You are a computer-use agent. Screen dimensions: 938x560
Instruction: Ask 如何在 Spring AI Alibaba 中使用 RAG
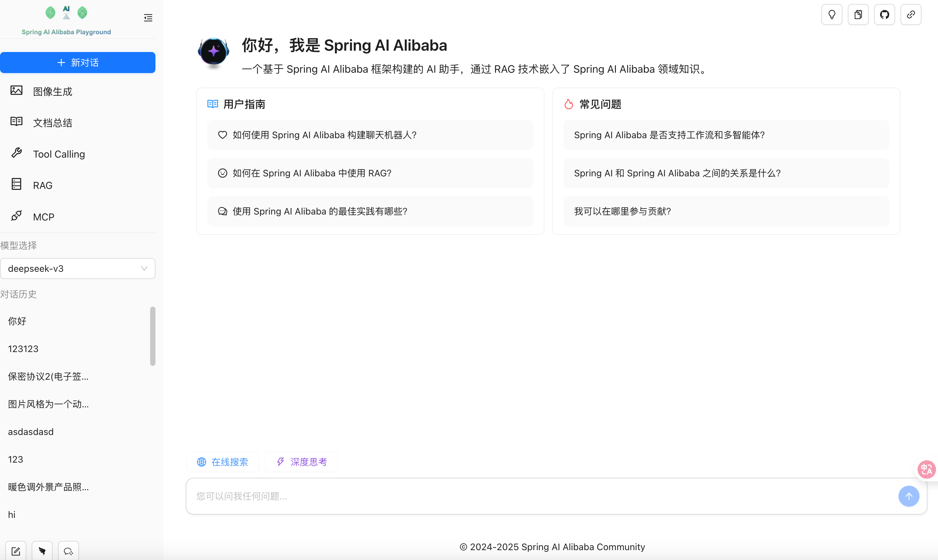[370, 173]
